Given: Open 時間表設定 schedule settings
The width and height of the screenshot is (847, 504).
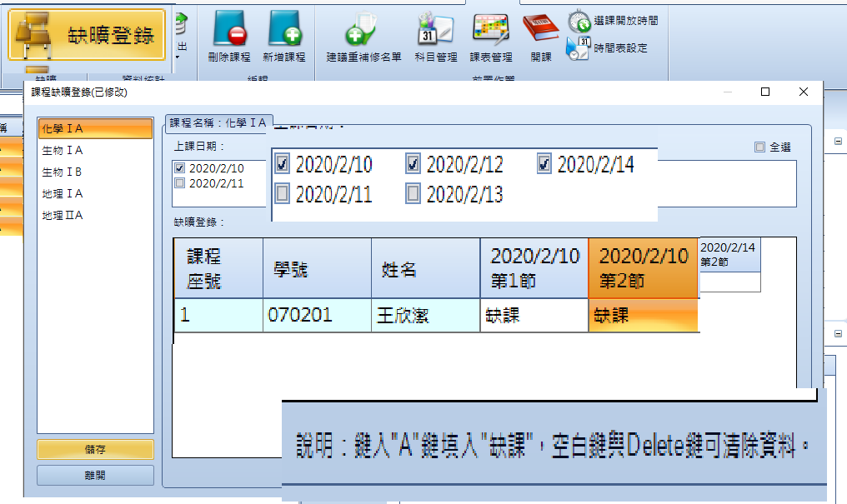Looking at the screenshot, I should [x=607, y=48].
